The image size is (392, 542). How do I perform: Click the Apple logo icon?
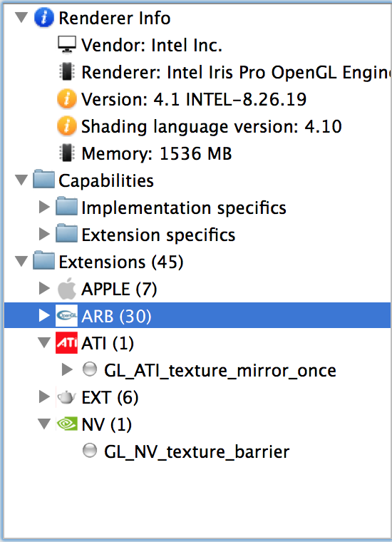click(67, 289)
